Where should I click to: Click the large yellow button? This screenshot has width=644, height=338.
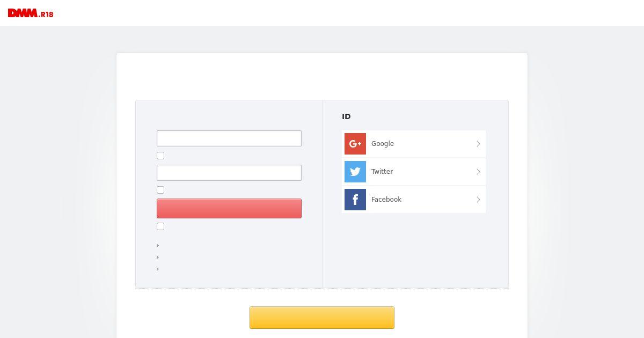point(322,318)
